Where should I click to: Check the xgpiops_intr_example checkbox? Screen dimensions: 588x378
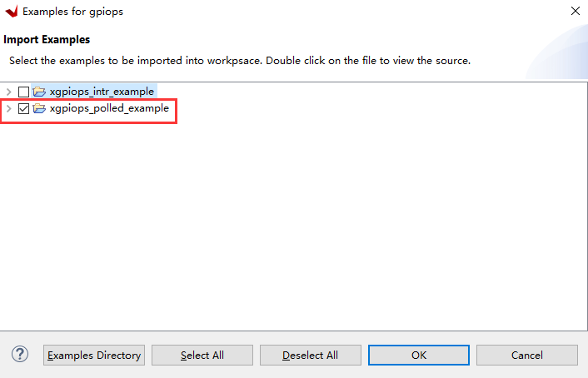point(23,92)
